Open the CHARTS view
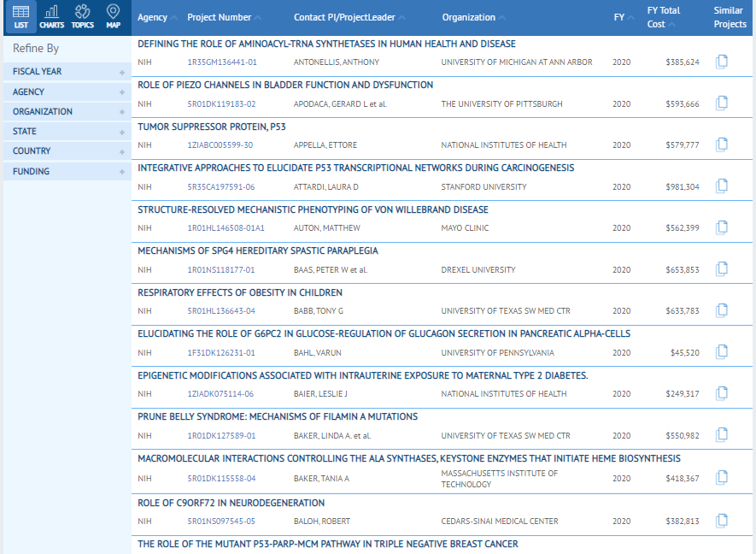Screen dimensions: 756x554 51,17
